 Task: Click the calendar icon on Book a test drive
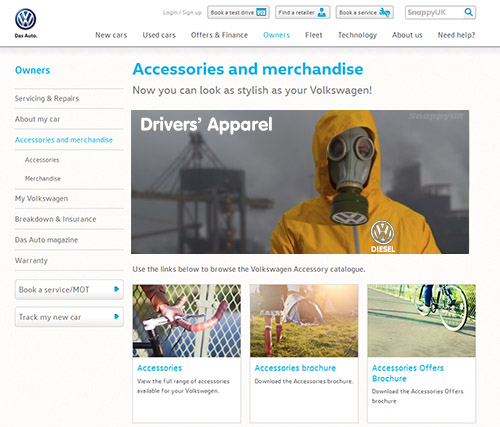(x=261, y=13)
